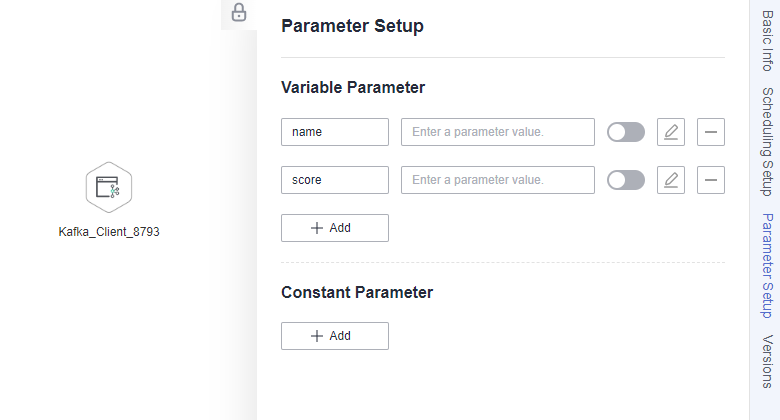
Task: Open the Scheduling Setup tab
Action: [768, 142]
